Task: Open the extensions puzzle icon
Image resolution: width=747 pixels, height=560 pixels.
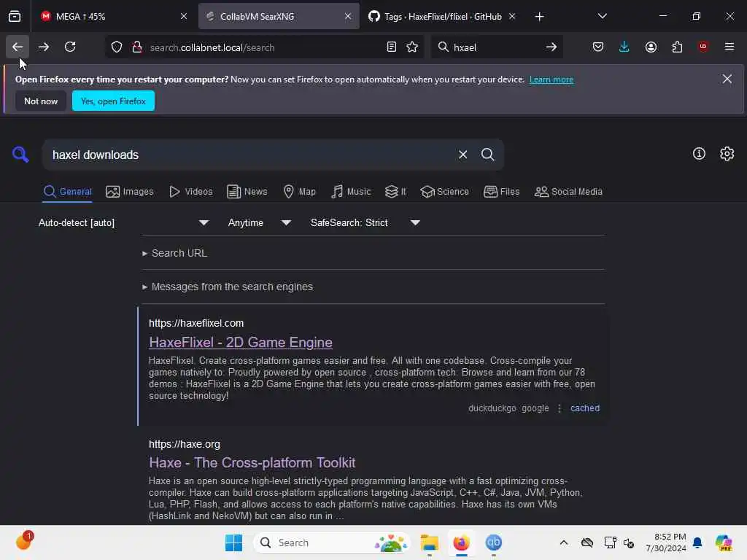Action: click(677, 47)
